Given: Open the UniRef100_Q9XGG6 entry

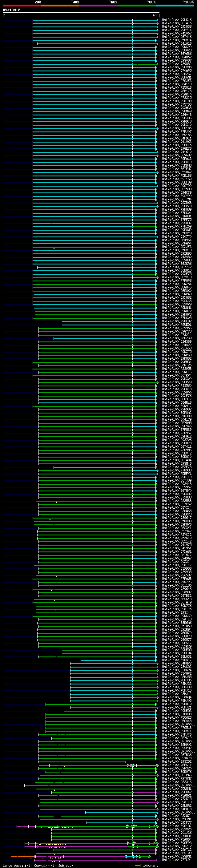Looking at the screenshot, I should point(177,26).
